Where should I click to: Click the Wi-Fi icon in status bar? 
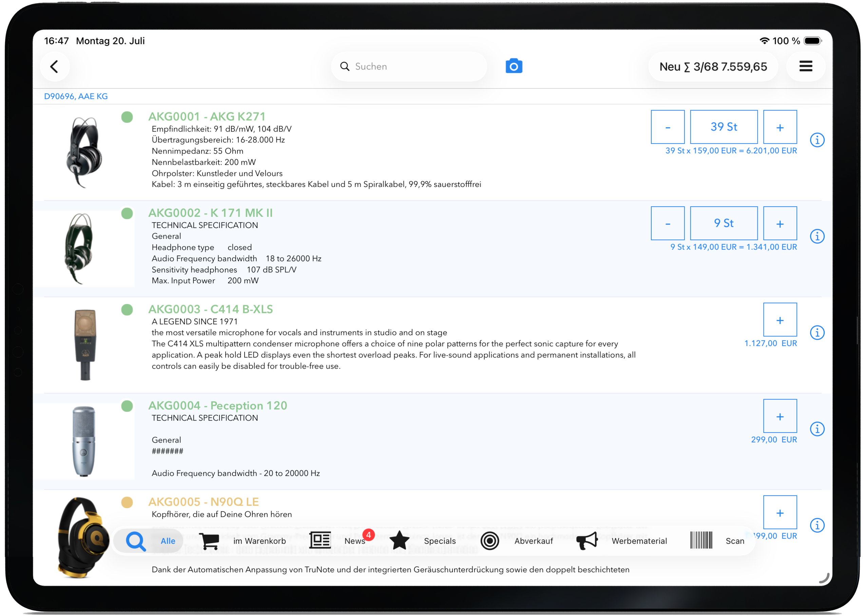coord(764,41)
